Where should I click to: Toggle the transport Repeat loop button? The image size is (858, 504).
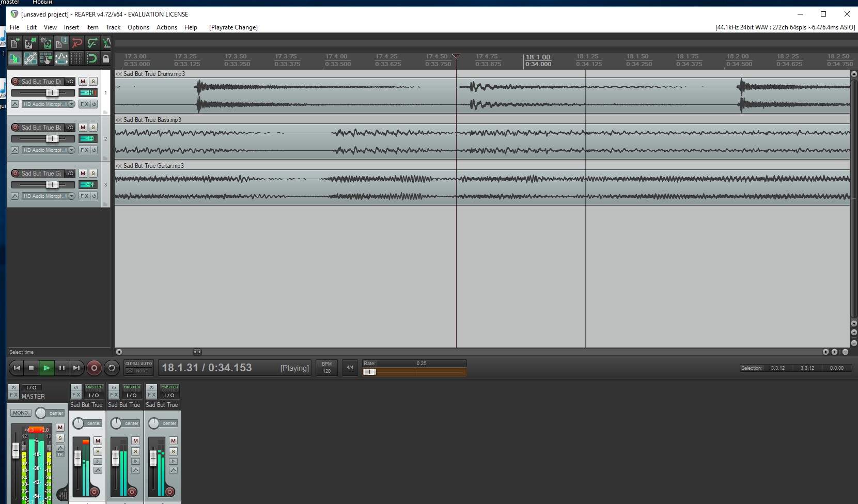coord(112,368)
